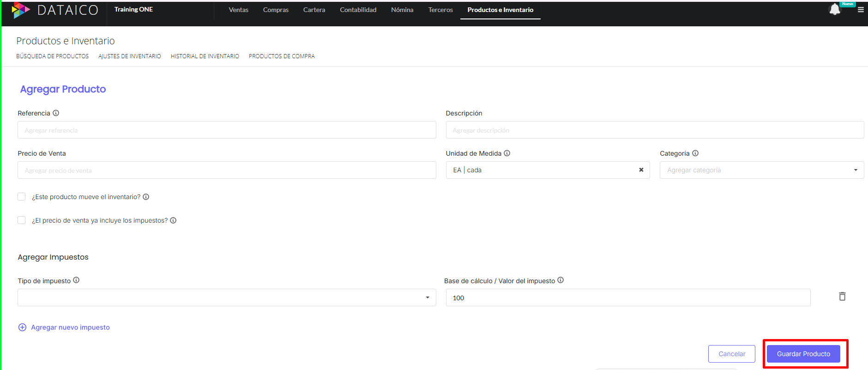Go to the Contabilidad menu
Image resolution: width=868 pixels, height=370 pixels.
pos(358,10)
